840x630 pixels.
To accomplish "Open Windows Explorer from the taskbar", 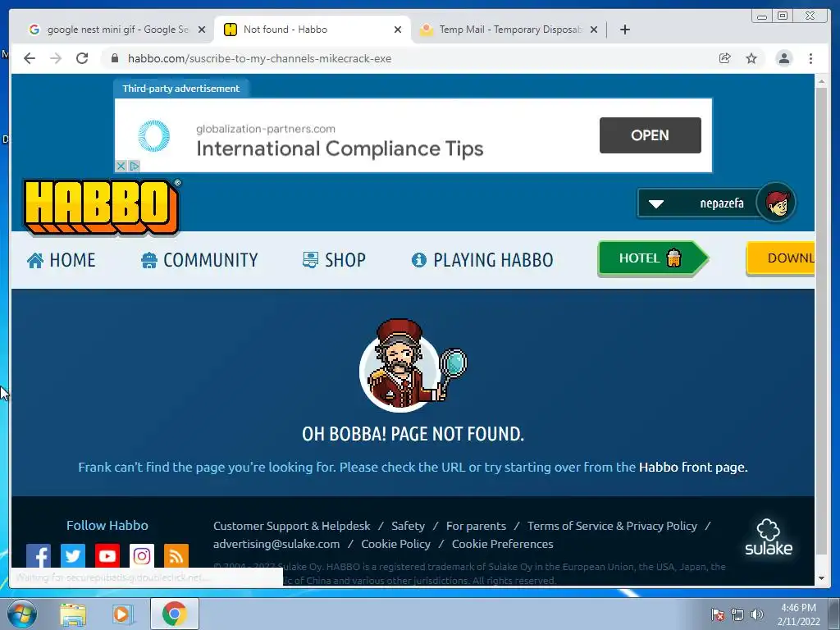I will point(72,614).
